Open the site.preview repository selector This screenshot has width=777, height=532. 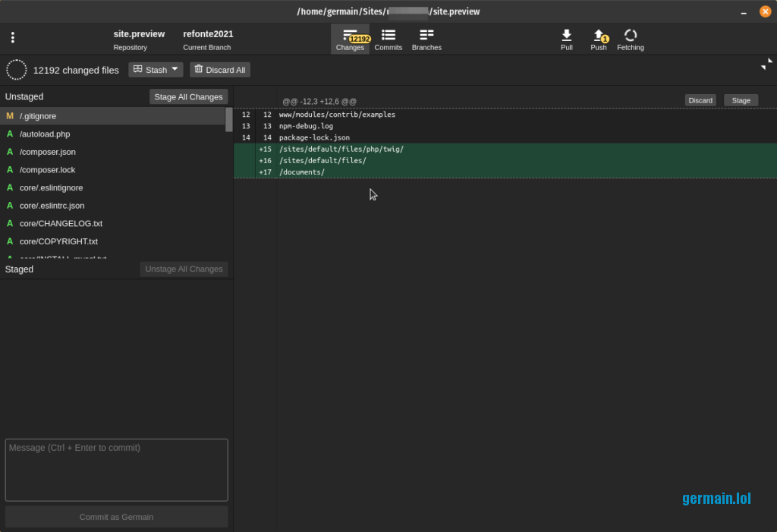139,39
